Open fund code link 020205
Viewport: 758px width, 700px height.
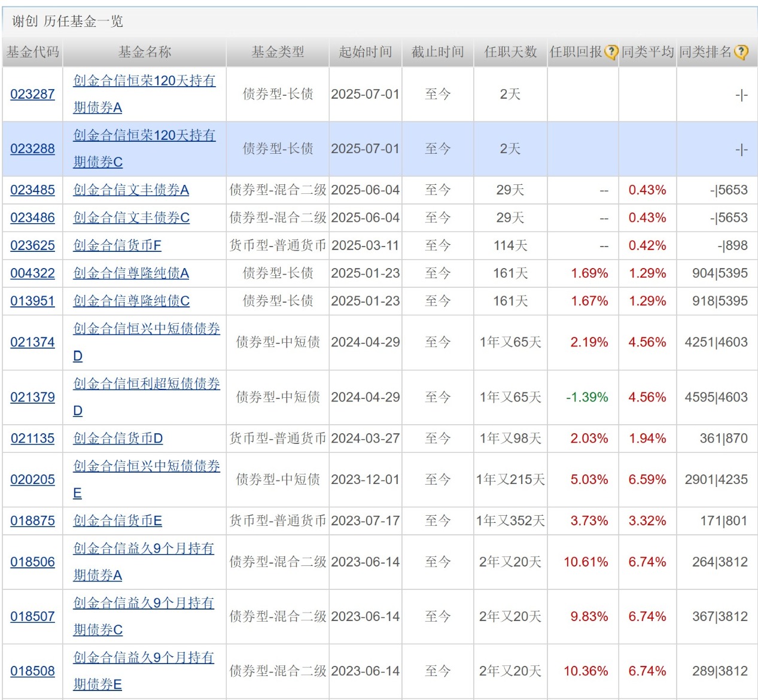32,480
